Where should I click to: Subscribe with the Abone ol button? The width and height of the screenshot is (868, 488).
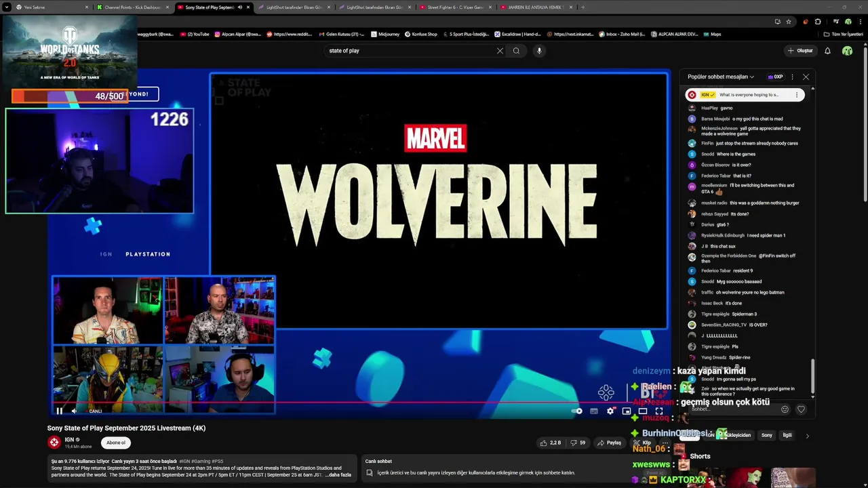click(x=116, y=443)
